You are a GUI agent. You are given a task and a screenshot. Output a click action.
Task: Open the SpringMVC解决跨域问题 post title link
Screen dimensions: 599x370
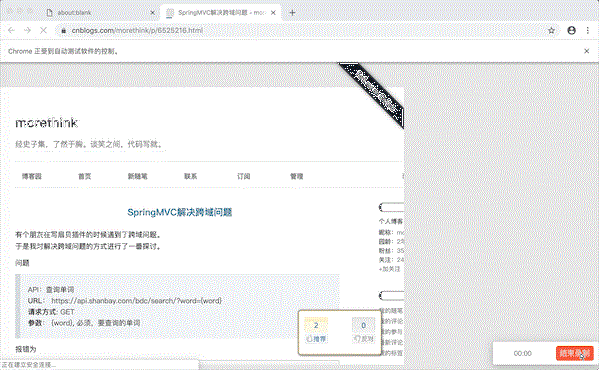pyautogui.click(x=180, y=212)
